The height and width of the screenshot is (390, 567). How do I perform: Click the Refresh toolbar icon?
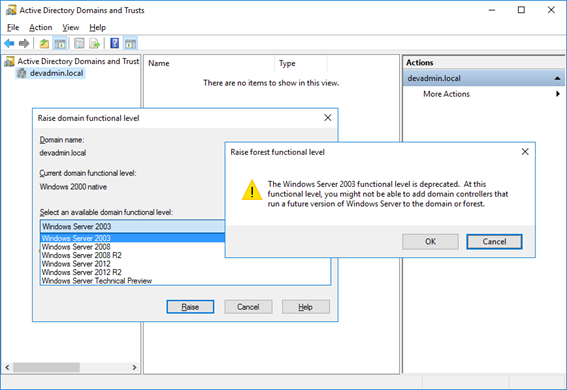(x=79, y=44)
